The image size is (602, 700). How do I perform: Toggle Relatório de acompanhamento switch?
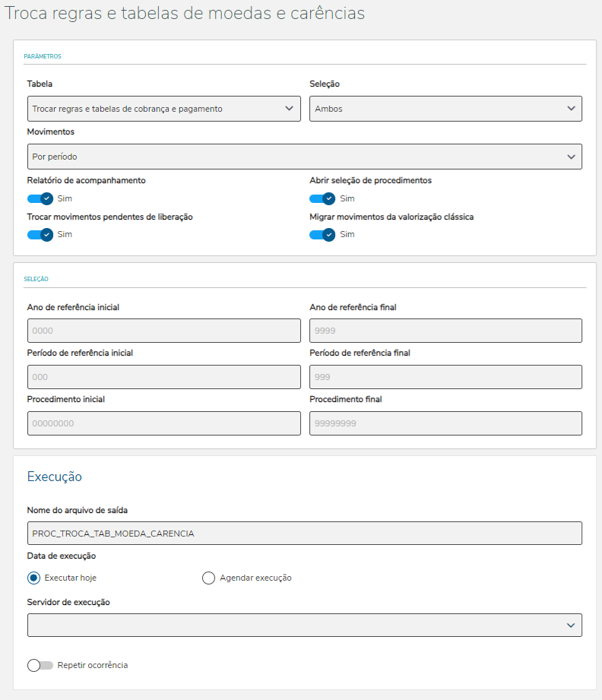tap(40, 198)
